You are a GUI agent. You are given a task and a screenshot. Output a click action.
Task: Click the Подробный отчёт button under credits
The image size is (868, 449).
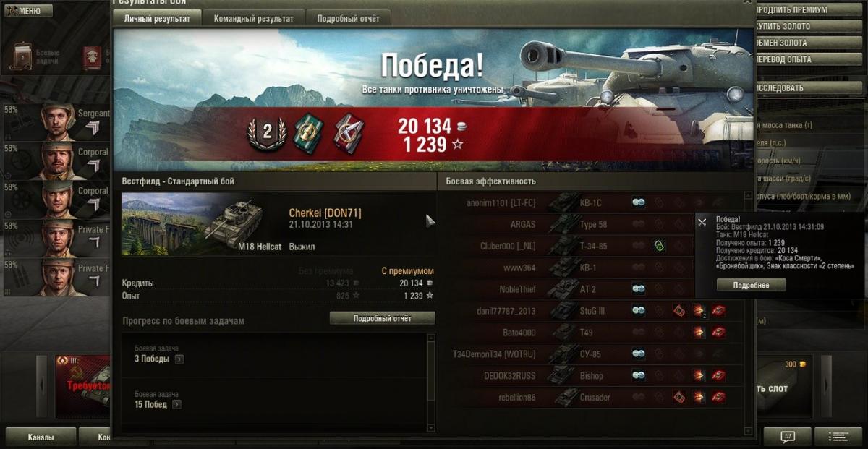(383, 318)
